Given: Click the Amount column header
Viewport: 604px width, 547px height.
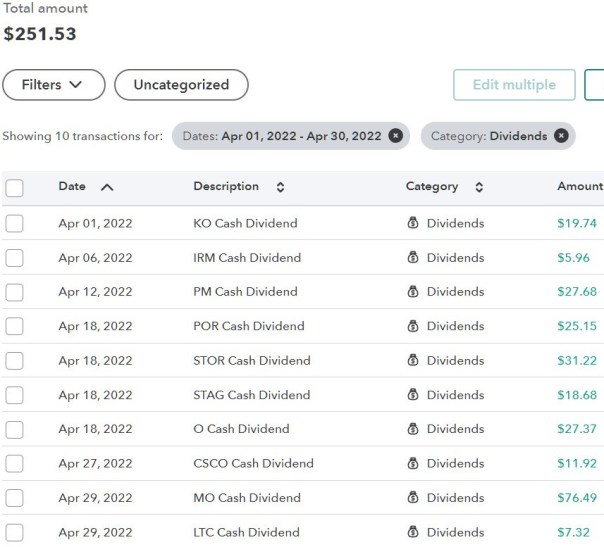Looking at the screenshot, I should tap(579, 186).
